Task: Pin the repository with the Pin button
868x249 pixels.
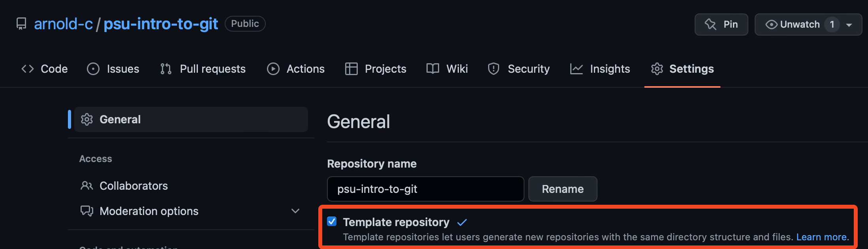Action: [721, 25]
